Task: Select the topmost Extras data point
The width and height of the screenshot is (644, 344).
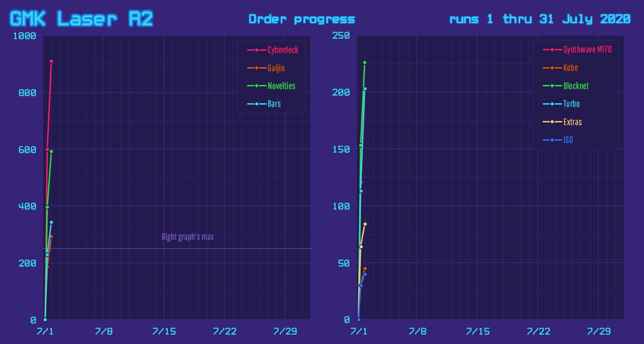Action: pyautogui.click(x=365, y=224)
